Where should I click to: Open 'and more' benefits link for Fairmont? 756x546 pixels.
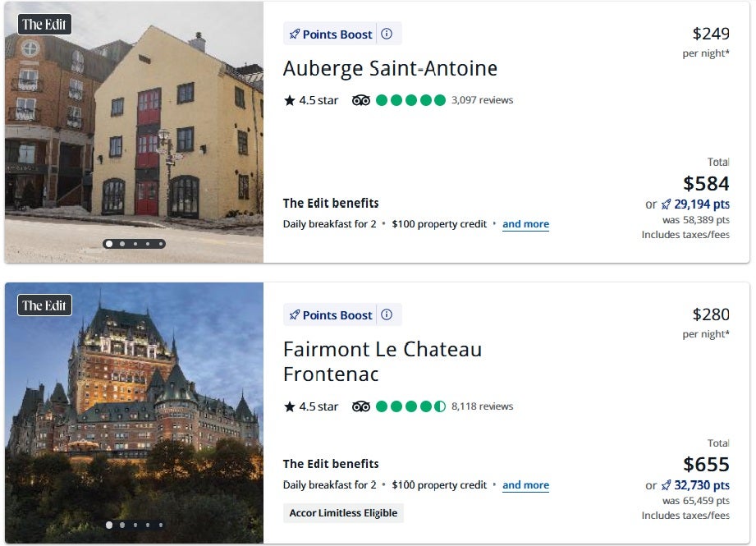525,485
